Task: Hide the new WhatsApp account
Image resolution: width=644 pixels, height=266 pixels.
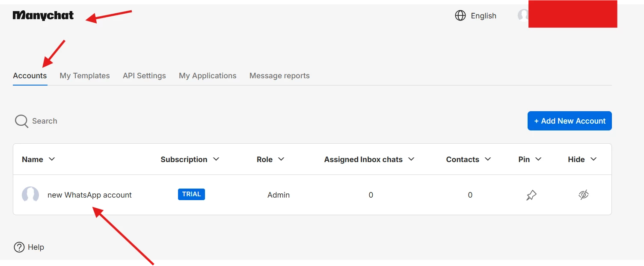Action: (583, 195)
